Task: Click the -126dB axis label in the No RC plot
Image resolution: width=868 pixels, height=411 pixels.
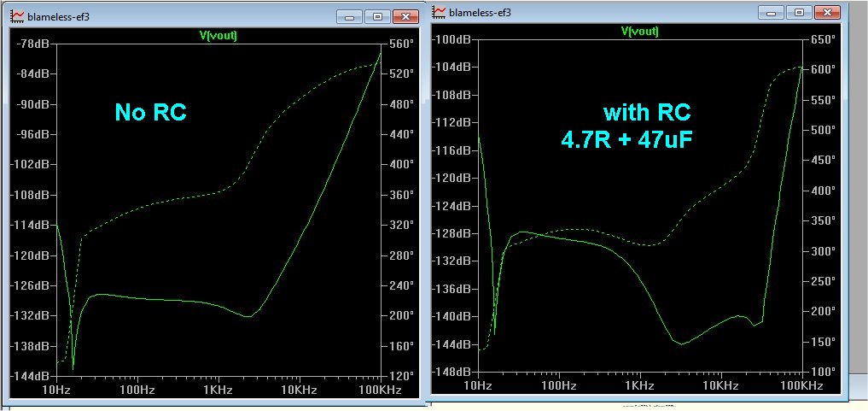Action: click(x=32, y=285)
